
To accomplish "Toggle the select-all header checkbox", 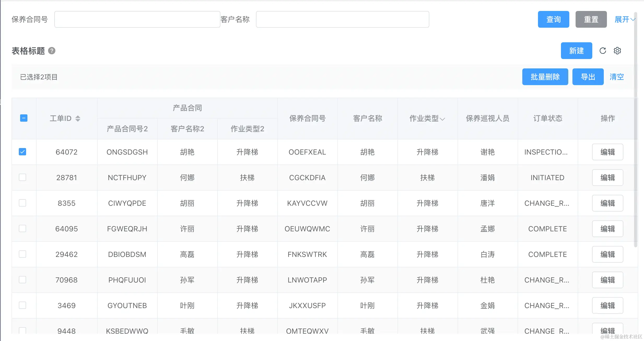I will point(24,118).
